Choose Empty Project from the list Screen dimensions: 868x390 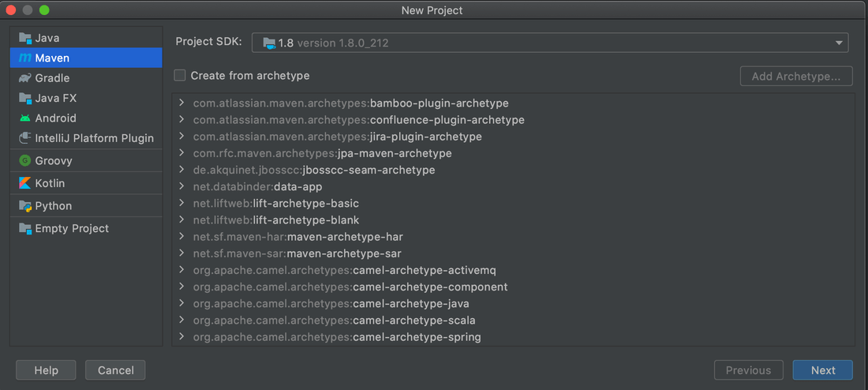pyautogui.click(x=72, y=229)
